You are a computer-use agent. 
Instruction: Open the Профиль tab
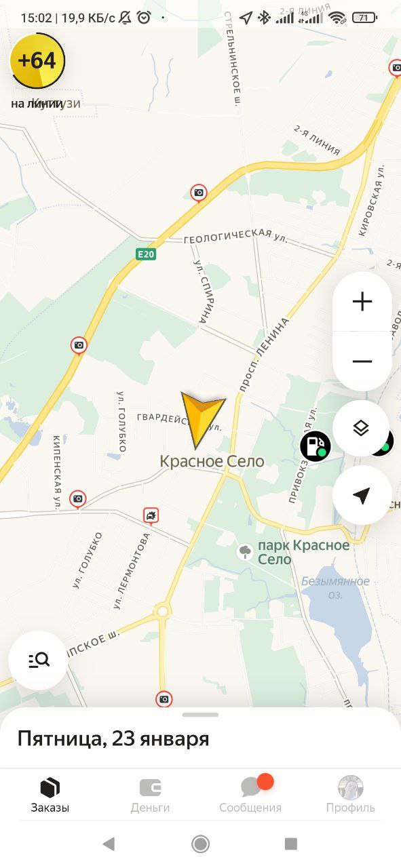click(x=351, y=795)
